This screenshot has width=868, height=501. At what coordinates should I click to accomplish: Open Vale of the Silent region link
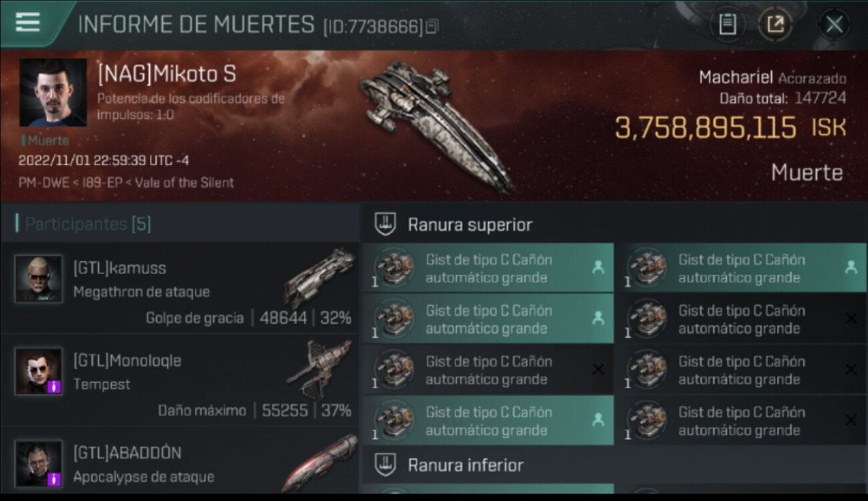point(184,182)
